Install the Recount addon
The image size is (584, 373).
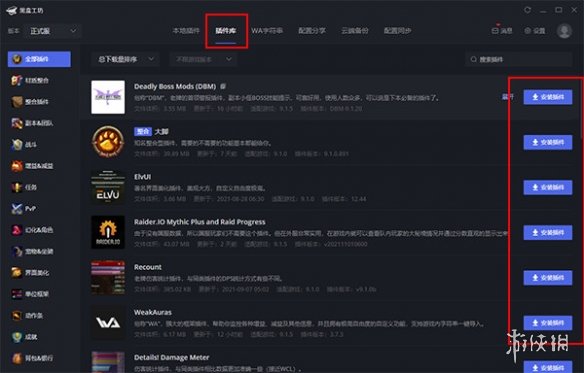548,278
